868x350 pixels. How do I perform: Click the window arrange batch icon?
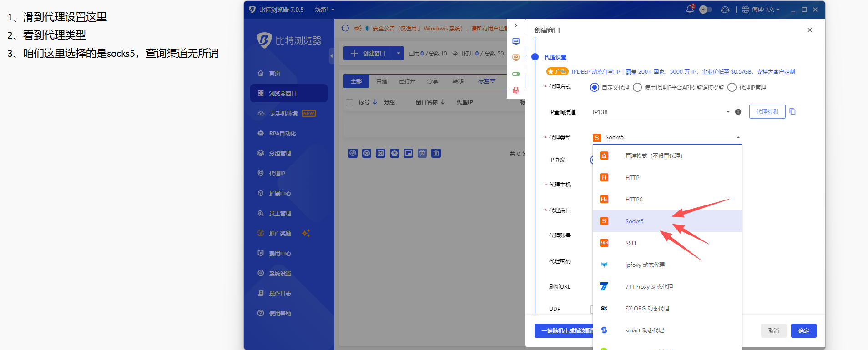point(409,153)
